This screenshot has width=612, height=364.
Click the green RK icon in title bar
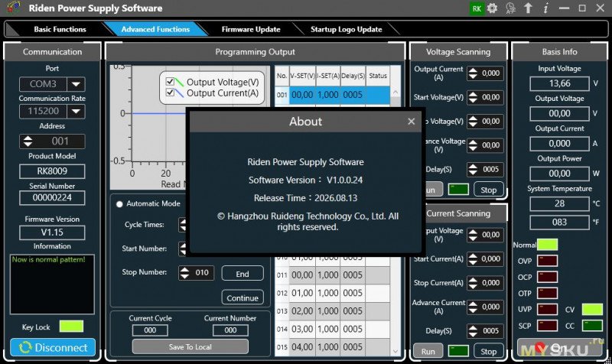click(477, 8)
